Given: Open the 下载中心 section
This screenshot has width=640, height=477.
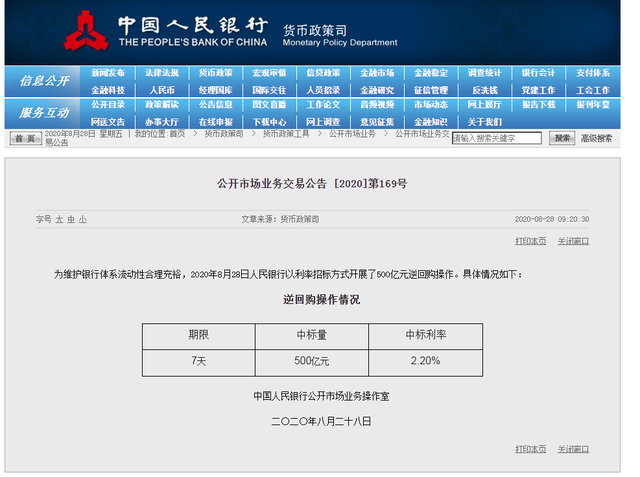Looking at the screenshot, I should (x=269, y=122).
